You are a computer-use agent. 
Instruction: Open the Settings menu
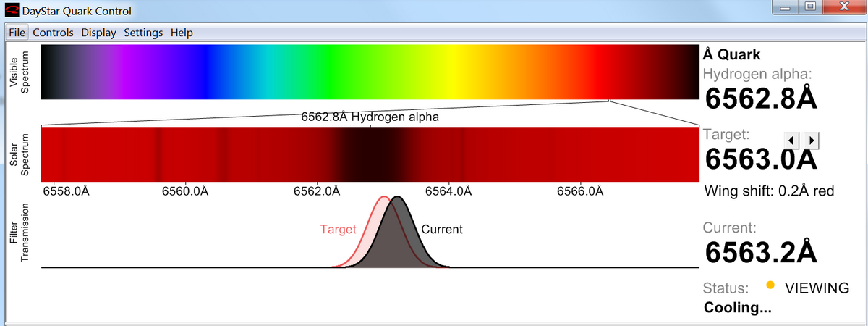point(143,33)
